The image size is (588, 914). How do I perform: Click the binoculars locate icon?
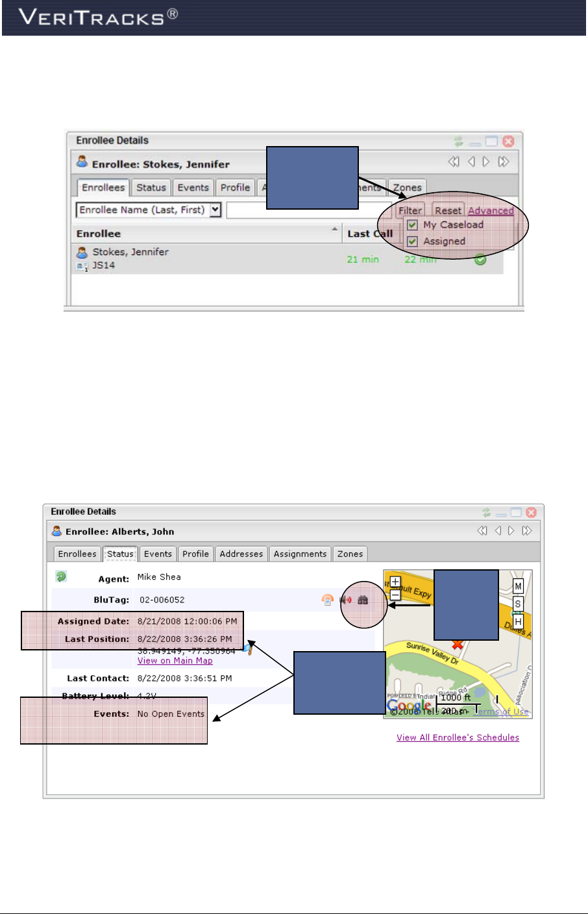[363, 600]
